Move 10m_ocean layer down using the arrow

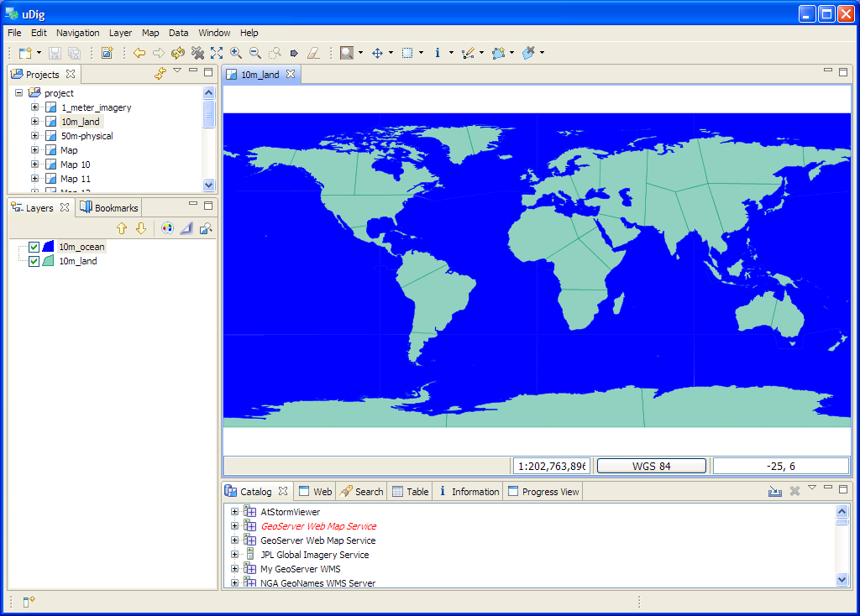pos(140,227)
